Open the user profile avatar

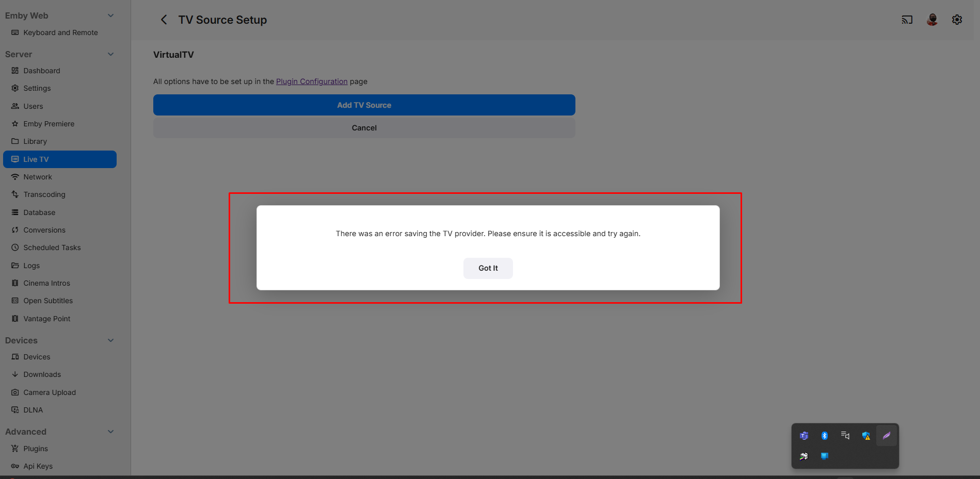click(x=932, y=20)
